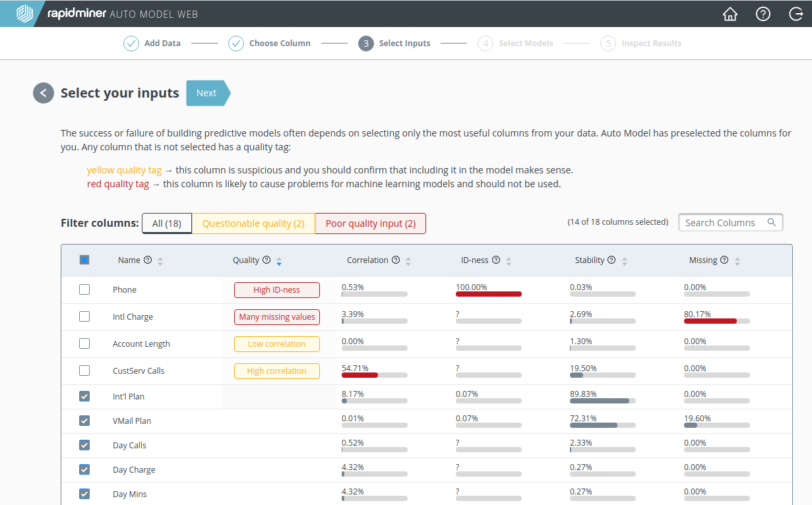Click the logout icon in header
Image resolution: width=812 pixels, height=505 pixels.
click(x=796, y=14)
